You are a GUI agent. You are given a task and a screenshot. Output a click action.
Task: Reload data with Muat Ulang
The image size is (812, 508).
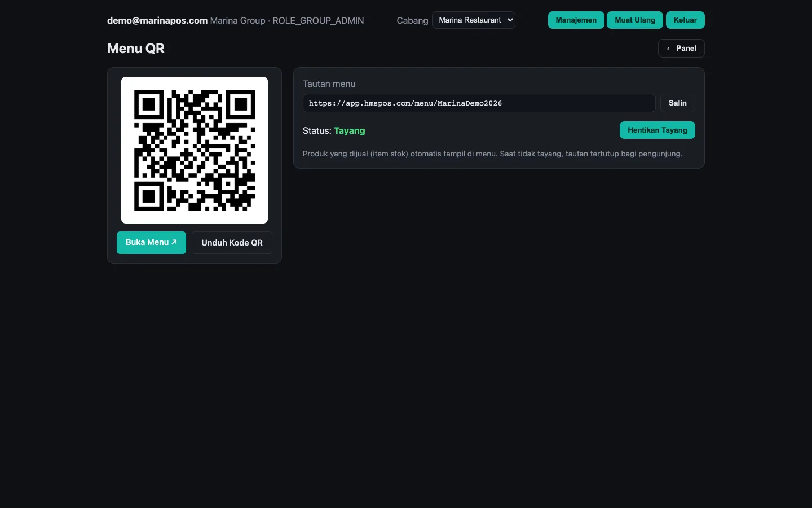pyautogui.click(x=635, y=20)
